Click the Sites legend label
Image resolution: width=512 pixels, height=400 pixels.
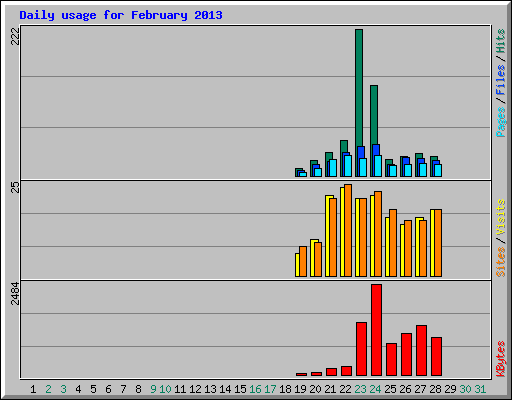(501, 262)
